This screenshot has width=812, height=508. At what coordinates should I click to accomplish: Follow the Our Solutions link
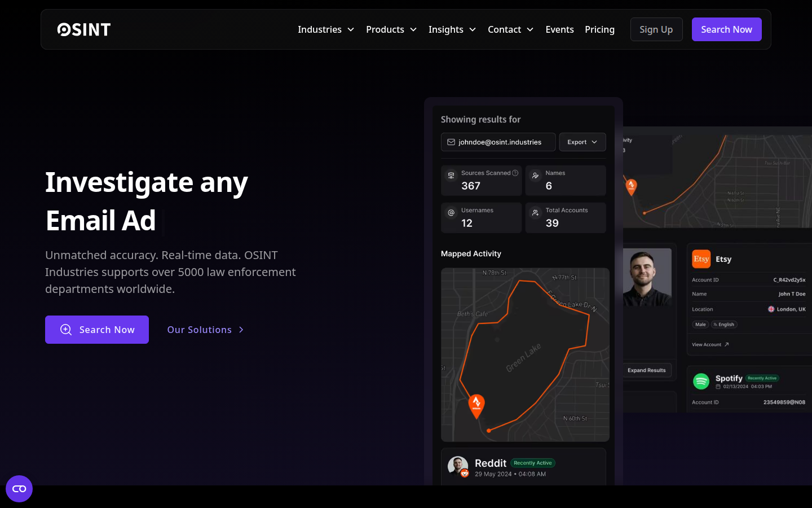(x=205, y=330)
